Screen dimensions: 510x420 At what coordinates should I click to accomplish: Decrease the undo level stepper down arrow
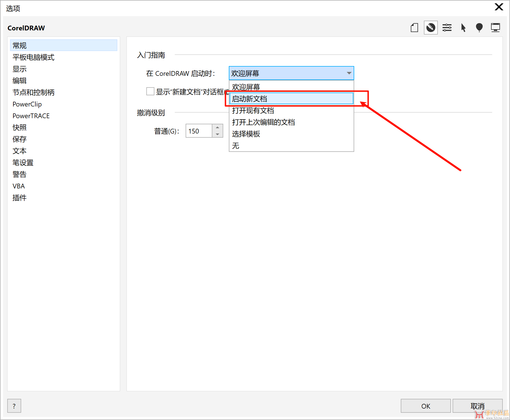click(217, 134)
